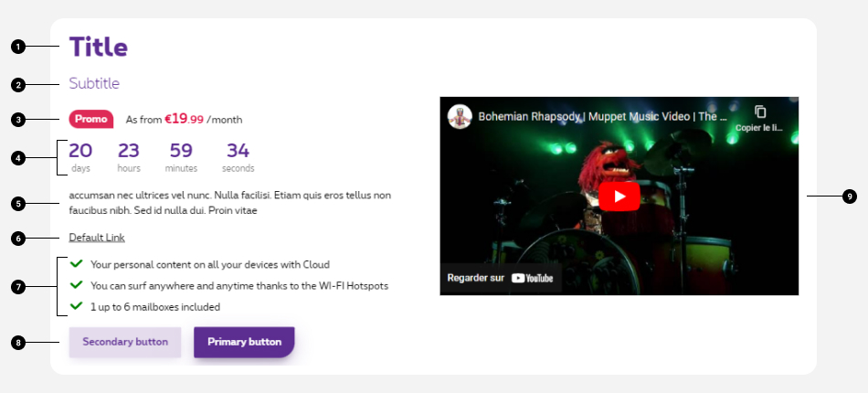Click green checkmark beside Cloud content line
This screenshot has height=393, width=868.
click(77, 263)
